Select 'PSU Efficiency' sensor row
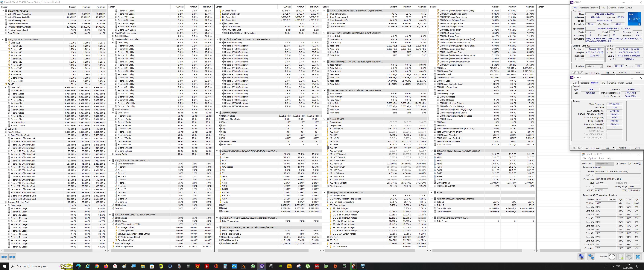 pyautogui.click(x=375, y=186)
